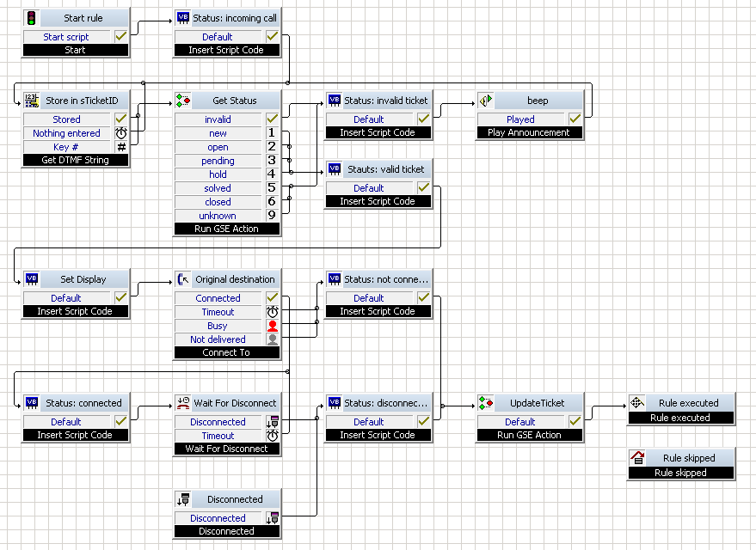756x550 pixels.
Task: Click the Store in sTicketID DTMF icon
Action: click(31, 101)
